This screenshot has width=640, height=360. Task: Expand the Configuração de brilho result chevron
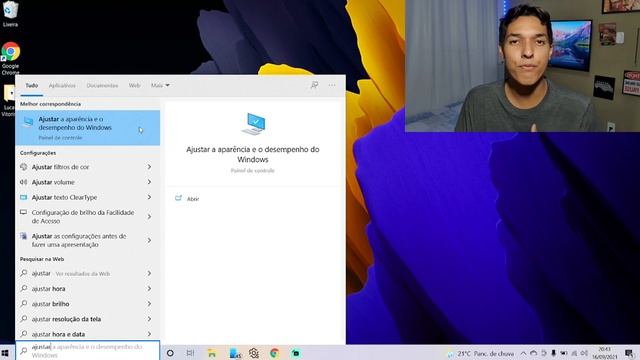tap(149, 216)
